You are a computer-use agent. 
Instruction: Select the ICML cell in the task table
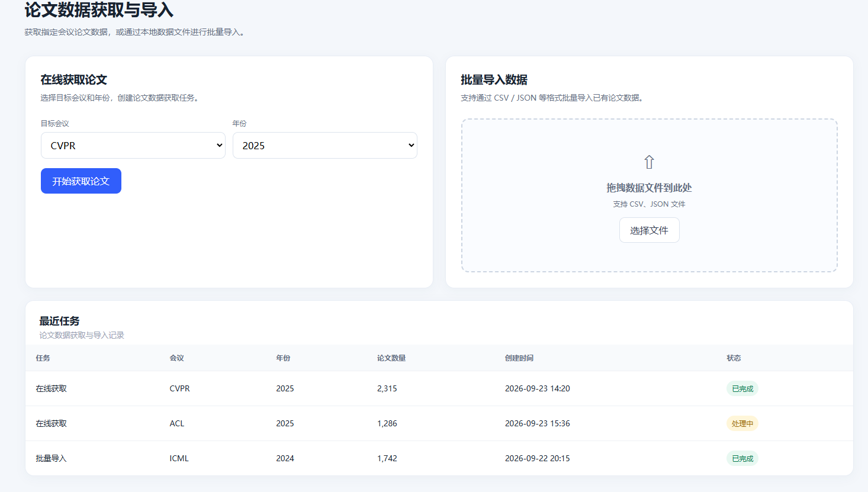tap(179, 458)
